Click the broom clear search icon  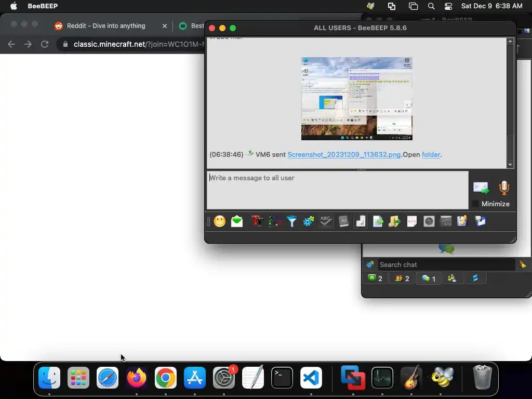point(523,264)
